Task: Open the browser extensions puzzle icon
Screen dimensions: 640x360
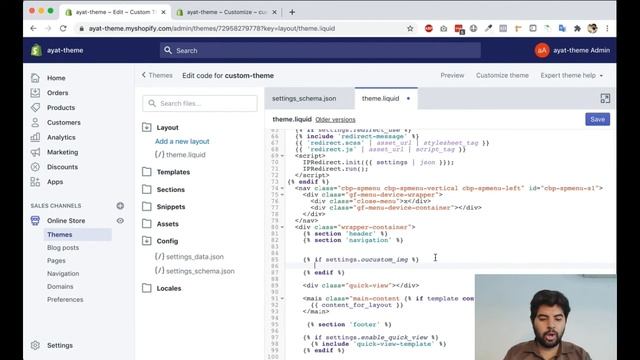Action: 577,28
